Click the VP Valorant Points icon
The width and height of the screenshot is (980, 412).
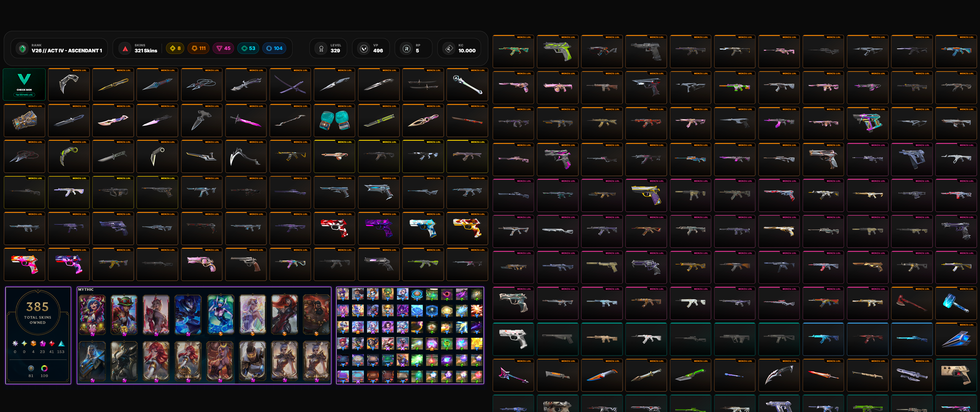[364, 49]
